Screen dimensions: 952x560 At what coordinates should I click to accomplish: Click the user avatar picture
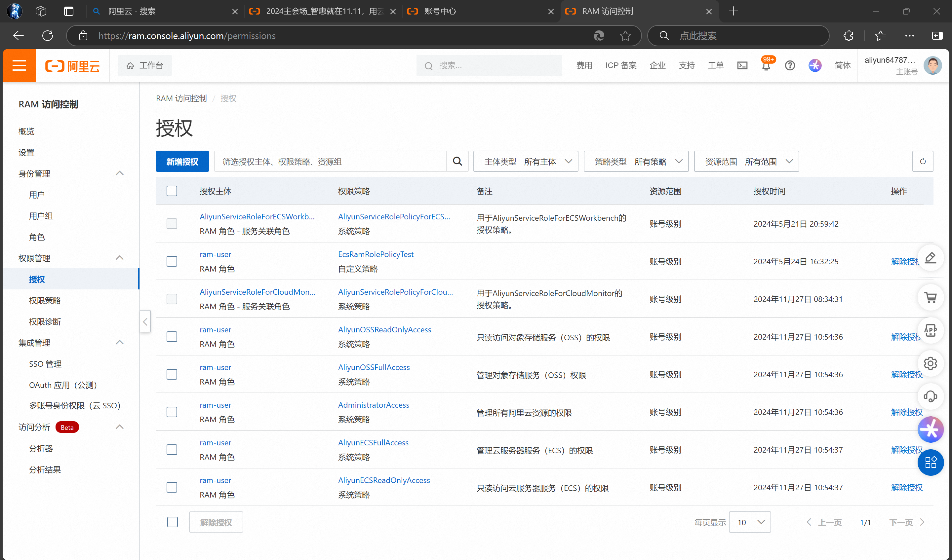932,65
